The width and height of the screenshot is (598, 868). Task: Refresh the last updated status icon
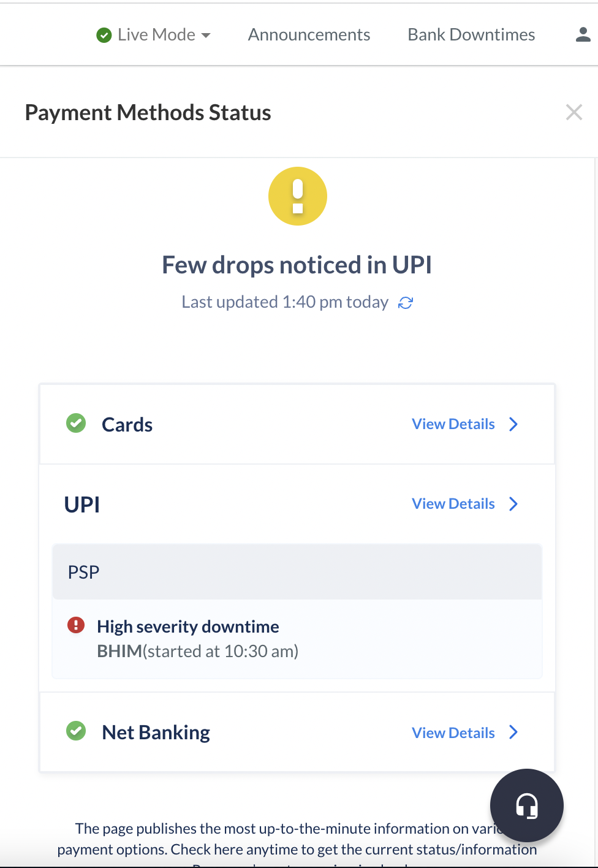[x=406, y=303]
